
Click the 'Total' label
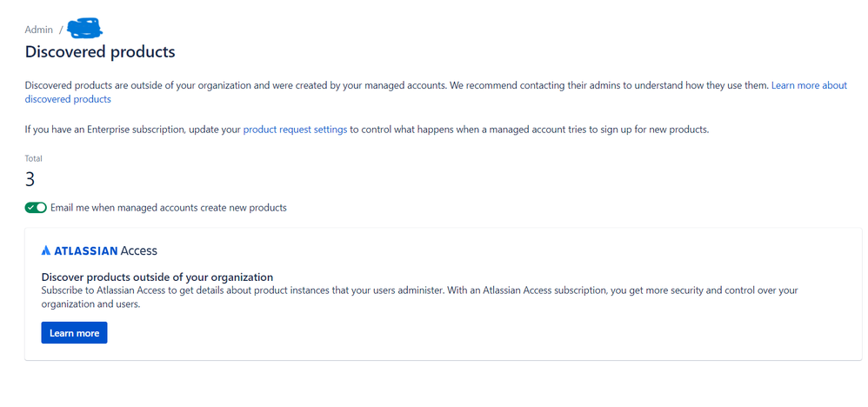tap(33, 158)
